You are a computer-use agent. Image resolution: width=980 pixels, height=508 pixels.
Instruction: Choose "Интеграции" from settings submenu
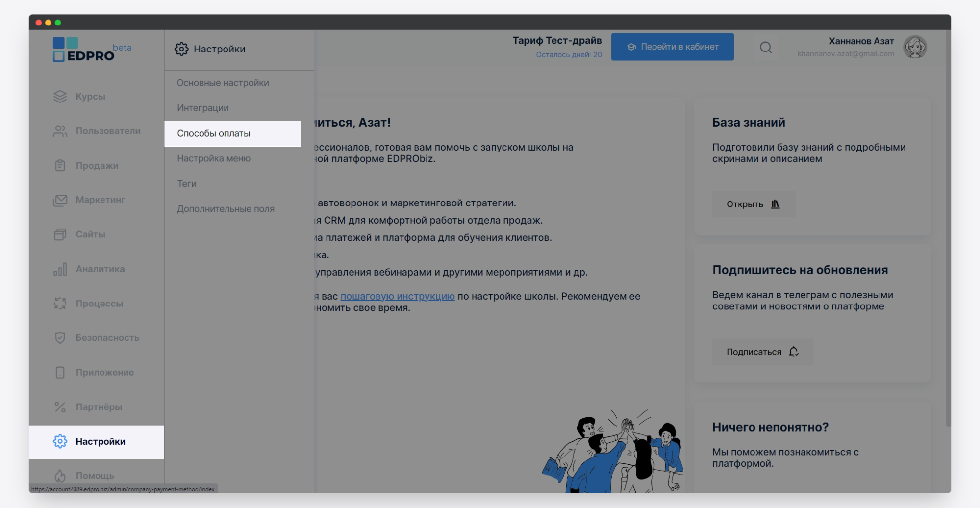203,108
